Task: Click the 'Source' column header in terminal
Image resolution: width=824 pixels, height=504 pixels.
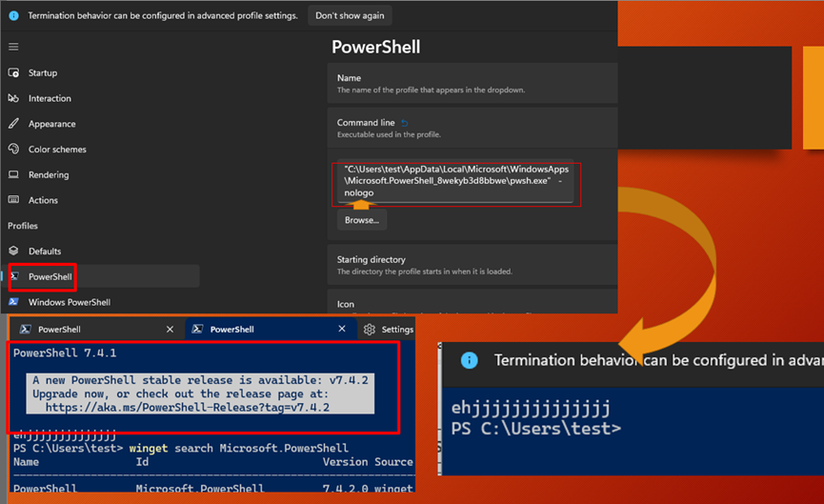Action: [x=393, y=462]
